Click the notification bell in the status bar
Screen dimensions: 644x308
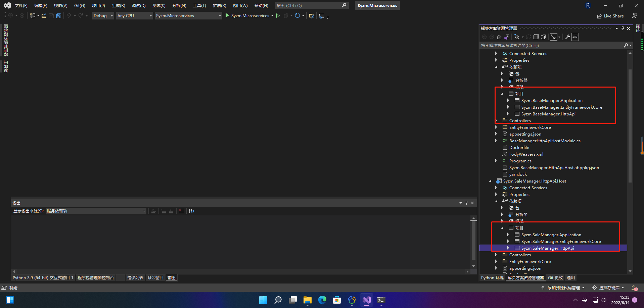[634, 288]
